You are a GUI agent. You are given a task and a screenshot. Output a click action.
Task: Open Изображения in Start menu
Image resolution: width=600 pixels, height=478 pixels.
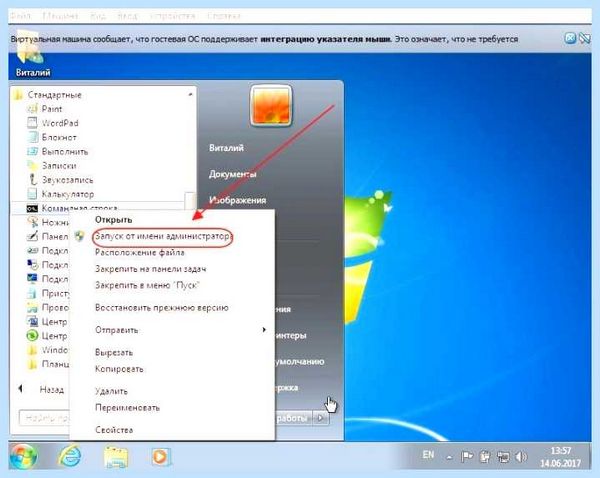tap(237, 200)
